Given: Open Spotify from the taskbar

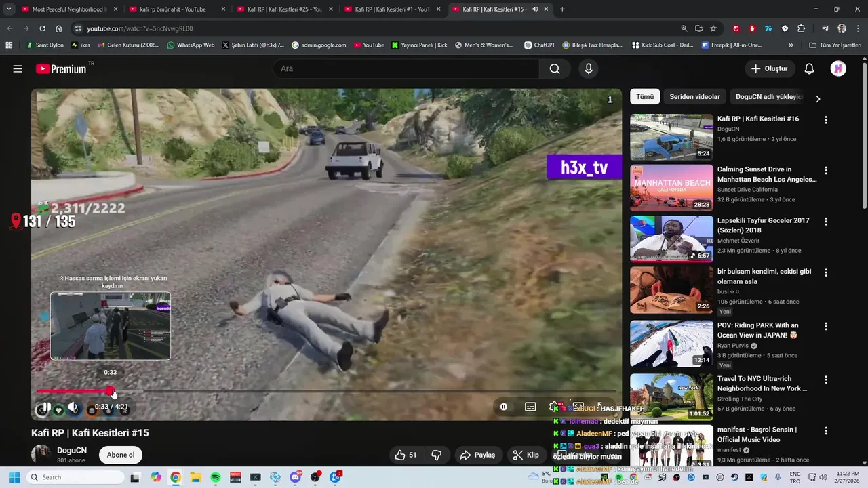Looking at the screenshot, I should click(x=216, y=477).
